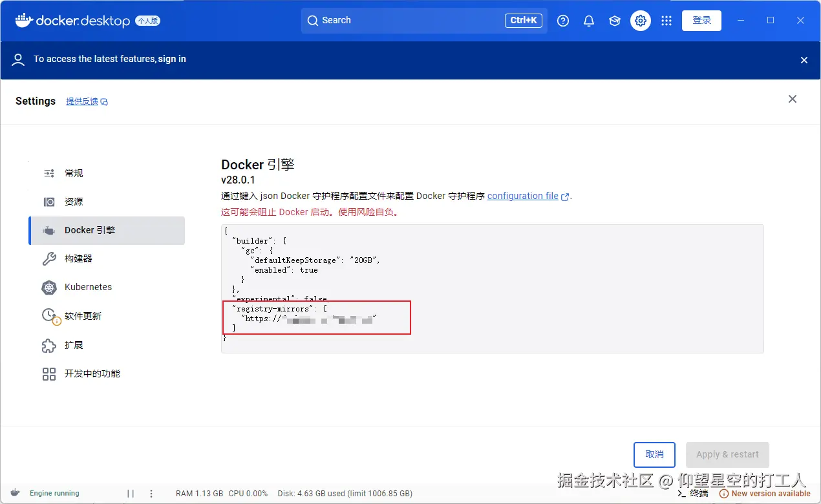This screenshot has width=821, height=504.
Task: Select the Docker 引擎 tab
Action: [107, 231]
